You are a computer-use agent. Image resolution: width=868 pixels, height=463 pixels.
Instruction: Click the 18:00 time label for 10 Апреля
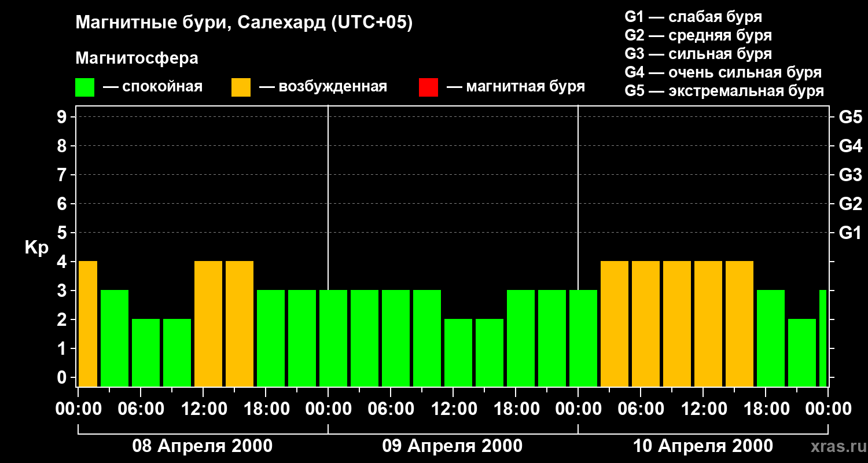pyautogui.click(x=766, y=409)
